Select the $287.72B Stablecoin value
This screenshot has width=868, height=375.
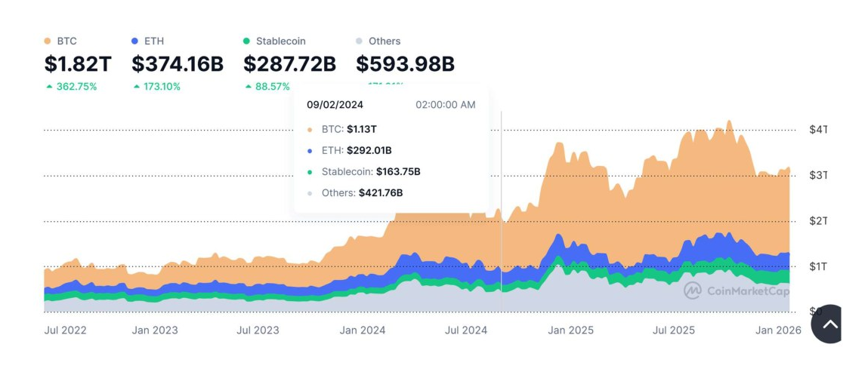click(x=289, y=64)
